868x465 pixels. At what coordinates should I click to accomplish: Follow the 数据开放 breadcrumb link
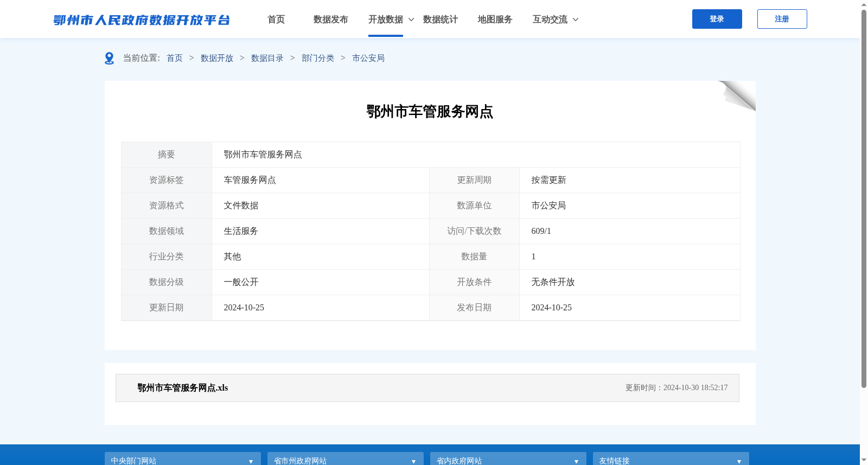coord(217,58)
